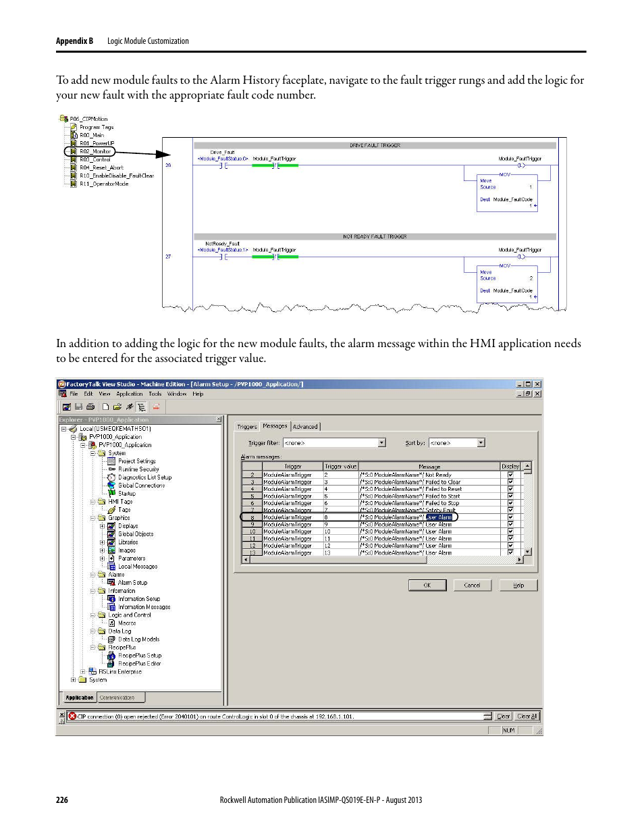The image size is (644, 834).
Task: Open the File menu
Action: [x=74, y=394]
